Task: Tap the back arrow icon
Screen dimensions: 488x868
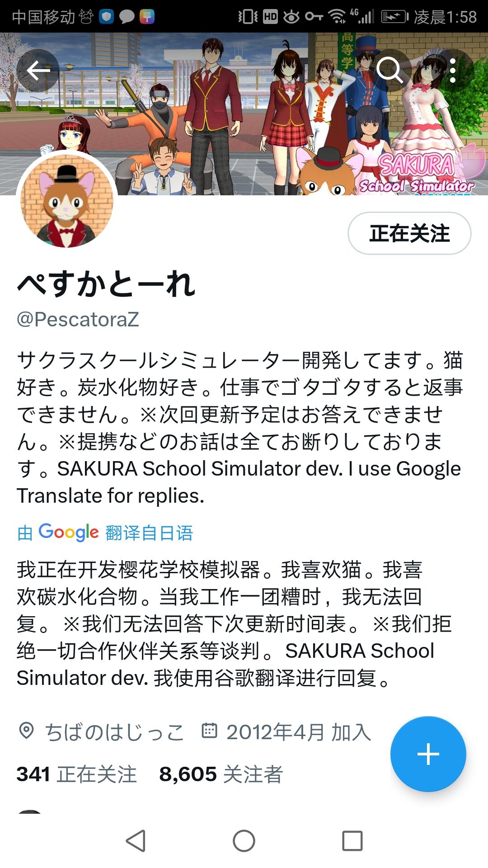Action: pyautogui.click(x=38, y=71)
